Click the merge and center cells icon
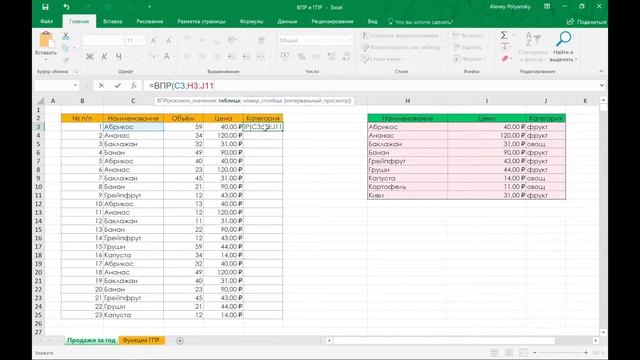640x360 pixels. pyautogui.click(x=260, y=57)
